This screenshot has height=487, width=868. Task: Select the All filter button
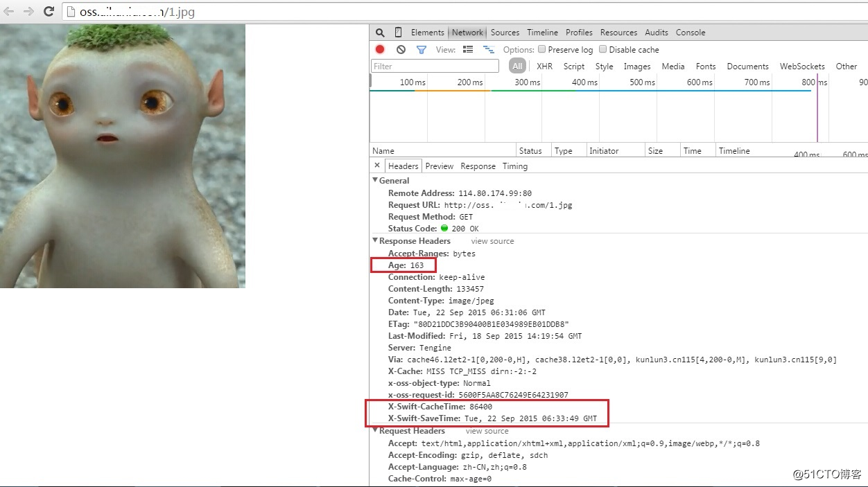click(517, 67)
